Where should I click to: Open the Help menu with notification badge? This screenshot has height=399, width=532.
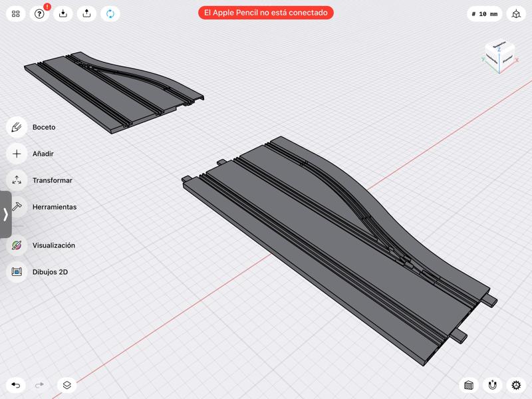coord(40,12)
